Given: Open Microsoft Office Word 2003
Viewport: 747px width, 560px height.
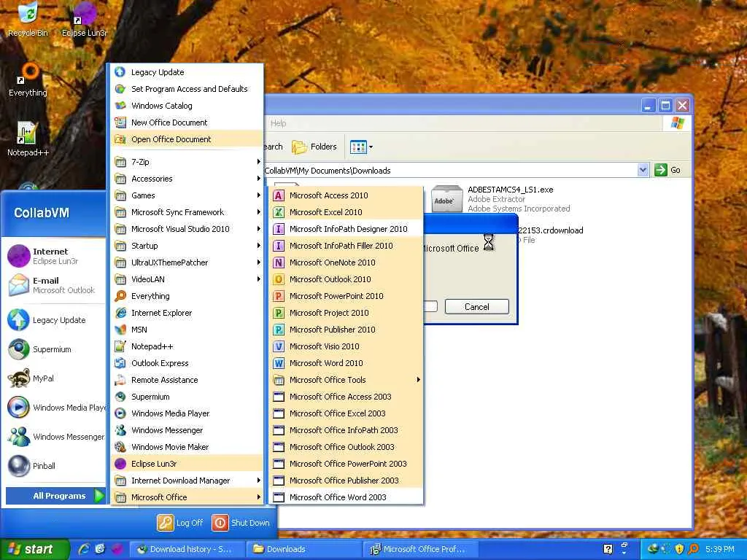Looking at the screenshot, I should coord(346,497).
